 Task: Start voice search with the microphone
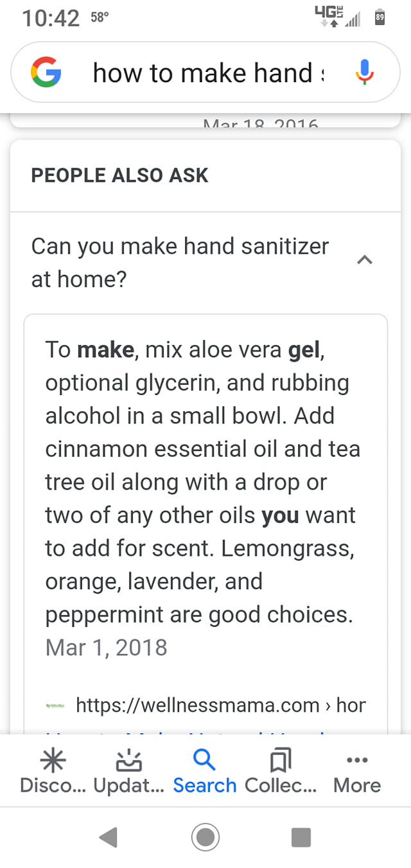(364, 73)
